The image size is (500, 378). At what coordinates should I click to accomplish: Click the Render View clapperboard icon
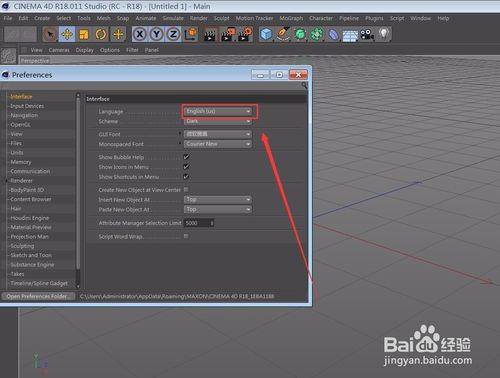pos(210,35)
